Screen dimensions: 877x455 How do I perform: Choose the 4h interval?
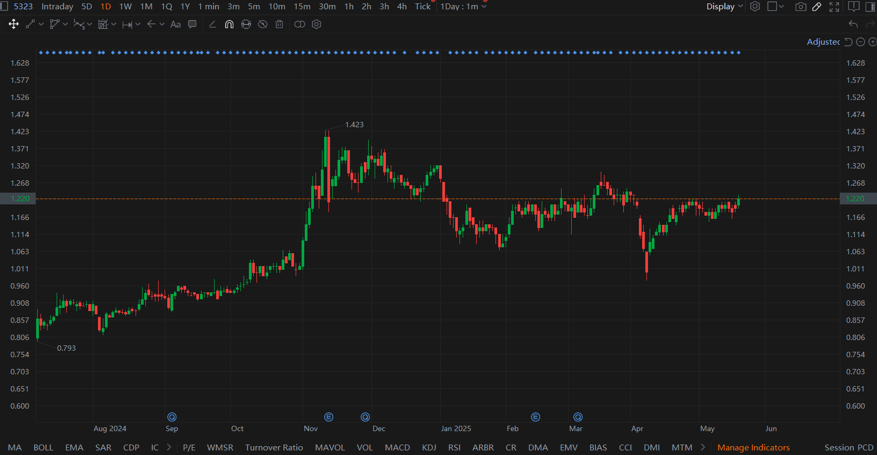402,6
